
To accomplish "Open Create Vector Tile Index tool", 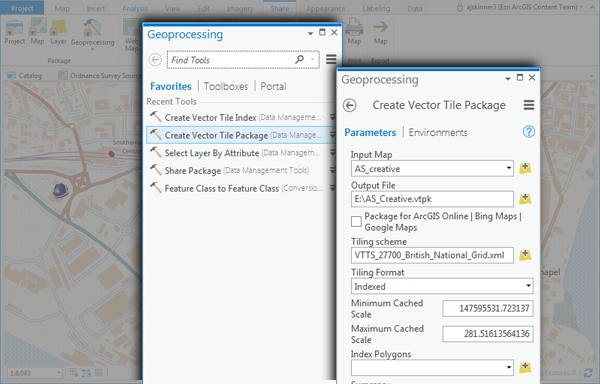I will 241,117.
